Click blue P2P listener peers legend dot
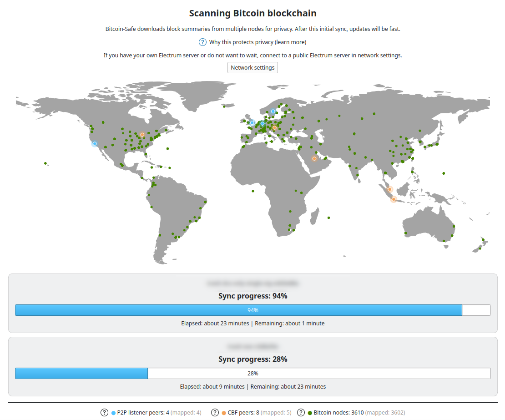The image size is (505, 420). pos(113,413)
